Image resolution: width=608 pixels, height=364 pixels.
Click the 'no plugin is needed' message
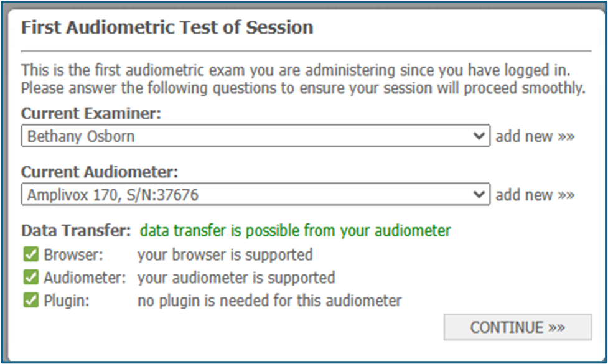coord(269,301)
